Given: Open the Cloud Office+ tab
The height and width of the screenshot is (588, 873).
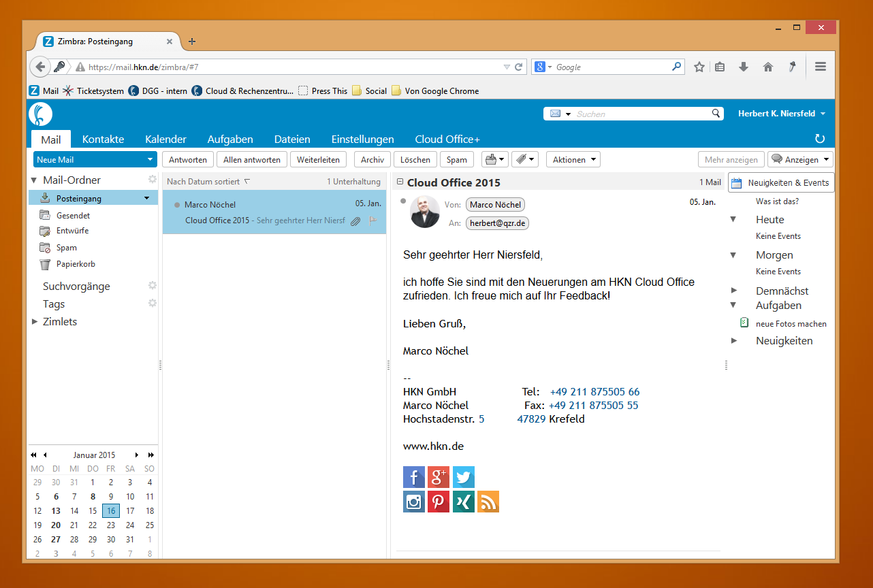Looking at the screenshot, I should [447, 139].
